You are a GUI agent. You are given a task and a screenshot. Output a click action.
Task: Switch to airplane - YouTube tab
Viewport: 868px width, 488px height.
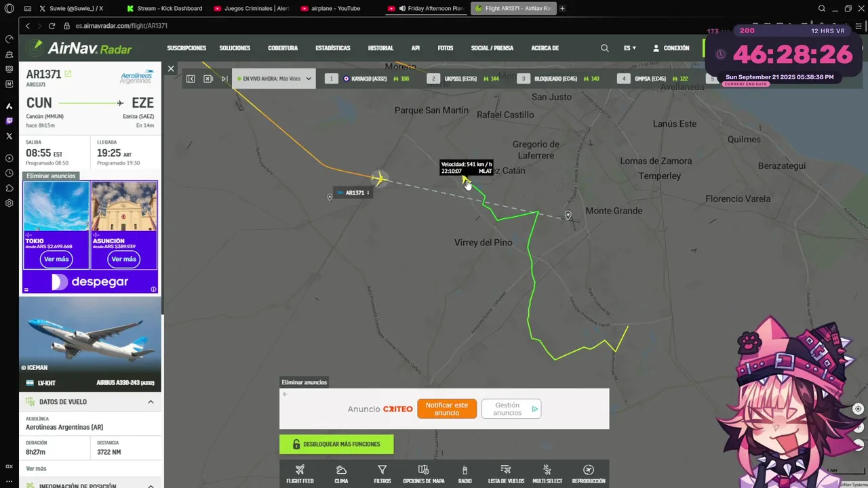tap(336, 9)
